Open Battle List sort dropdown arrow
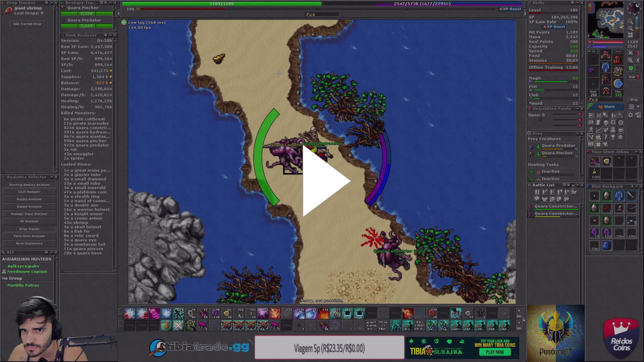The image size is (644, 362). (573, 185)
